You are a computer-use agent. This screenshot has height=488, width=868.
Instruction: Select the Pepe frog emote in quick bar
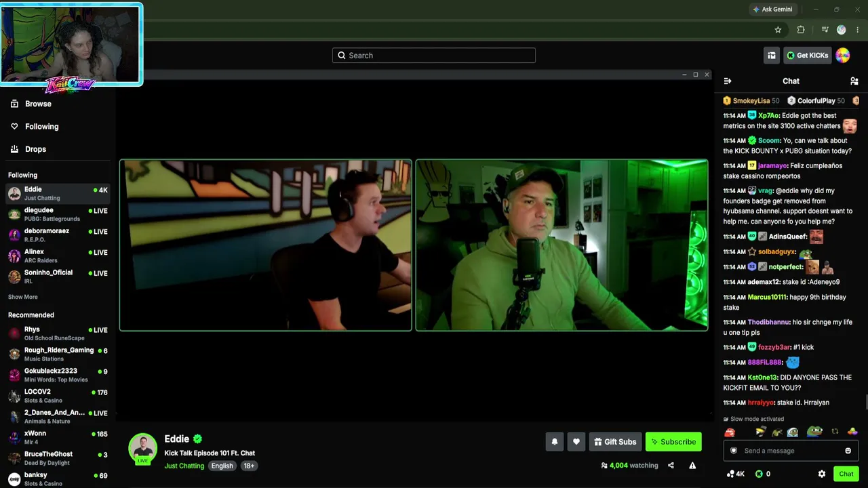(x=814, y=432)
